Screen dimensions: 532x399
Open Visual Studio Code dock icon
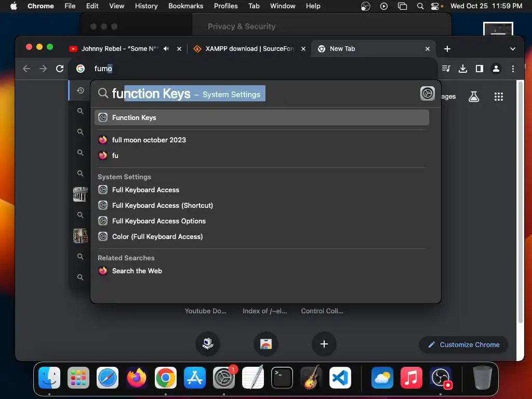tap(340, 378)
